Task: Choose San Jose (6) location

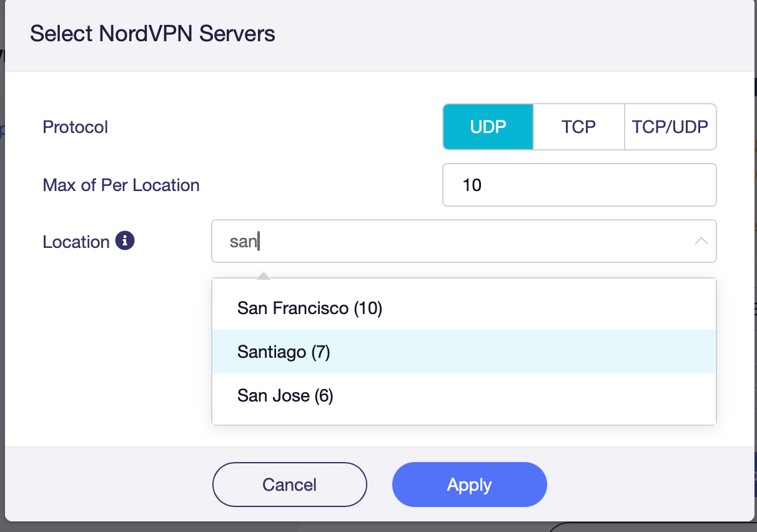Action: point(464,395)
